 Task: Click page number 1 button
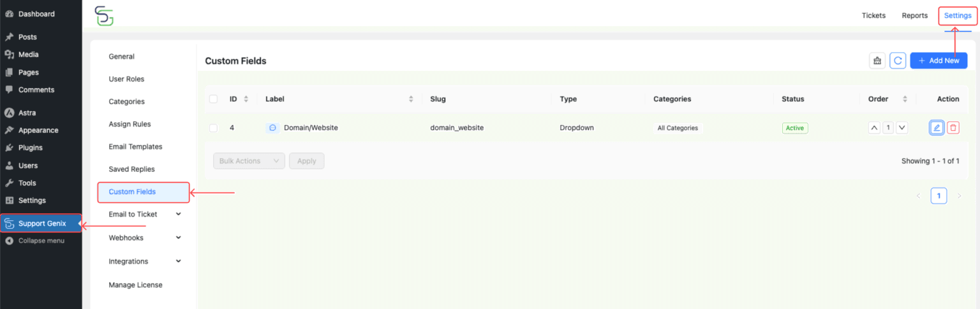(x=939, y=196)
